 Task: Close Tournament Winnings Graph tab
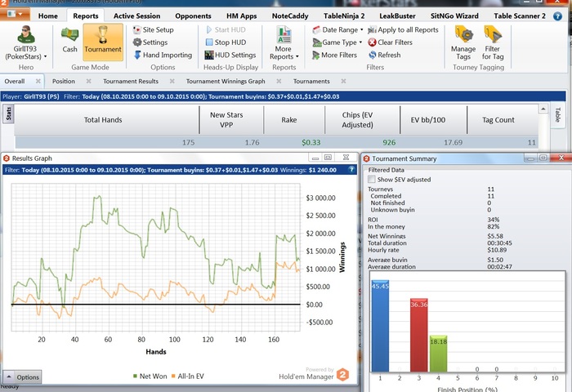(x=279, y=82)
